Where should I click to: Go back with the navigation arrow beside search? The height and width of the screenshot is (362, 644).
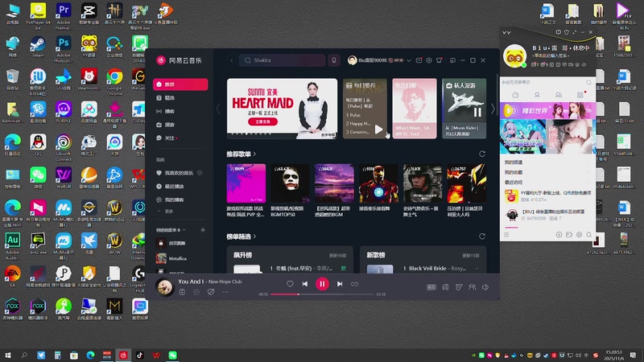232,60
